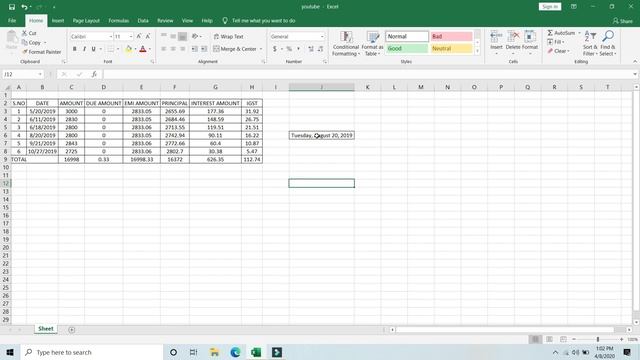
Task: Click the Accounting Number Format dollar icon
Action: 275,49
